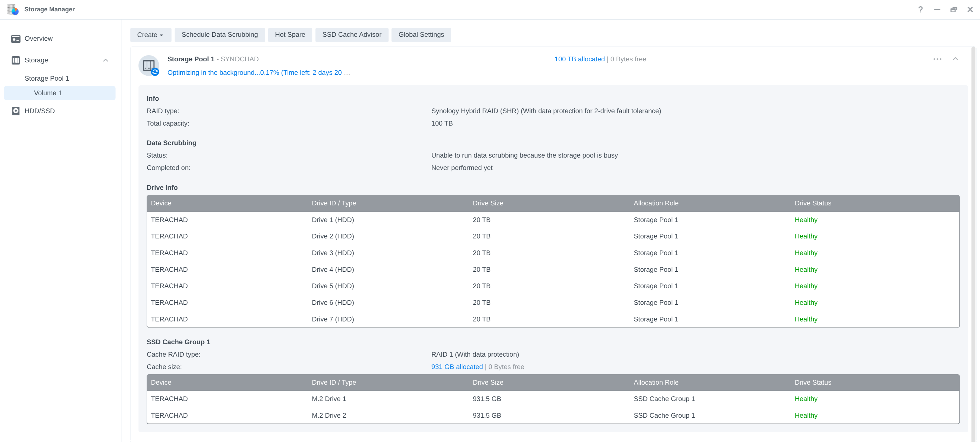
Task: Click the Drive 1 (HDD) cell
Action: (x=332, y=220)
